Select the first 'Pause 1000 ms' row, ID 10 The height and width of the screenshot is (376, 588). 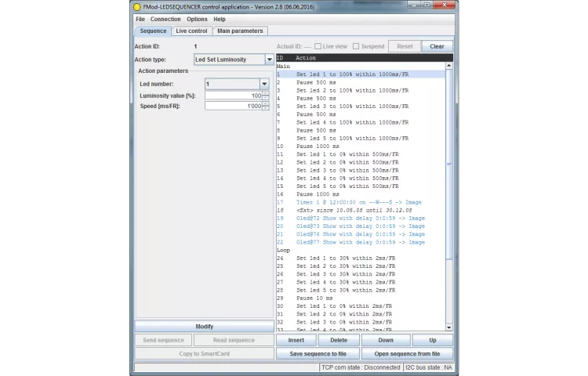coord(318,146)
